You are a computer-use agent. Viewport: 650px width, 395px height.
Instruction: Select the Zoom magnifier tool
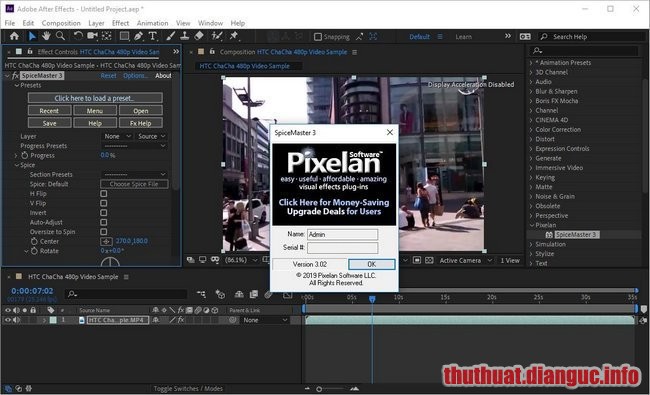click(x=61, y=36)
